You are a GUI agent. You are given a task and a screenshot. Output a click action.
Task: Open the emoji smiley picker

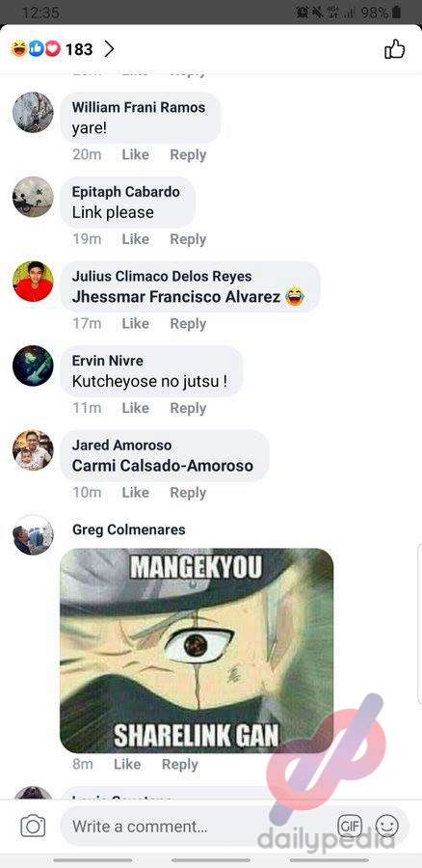pyautogui.click(x=386, y=827)
